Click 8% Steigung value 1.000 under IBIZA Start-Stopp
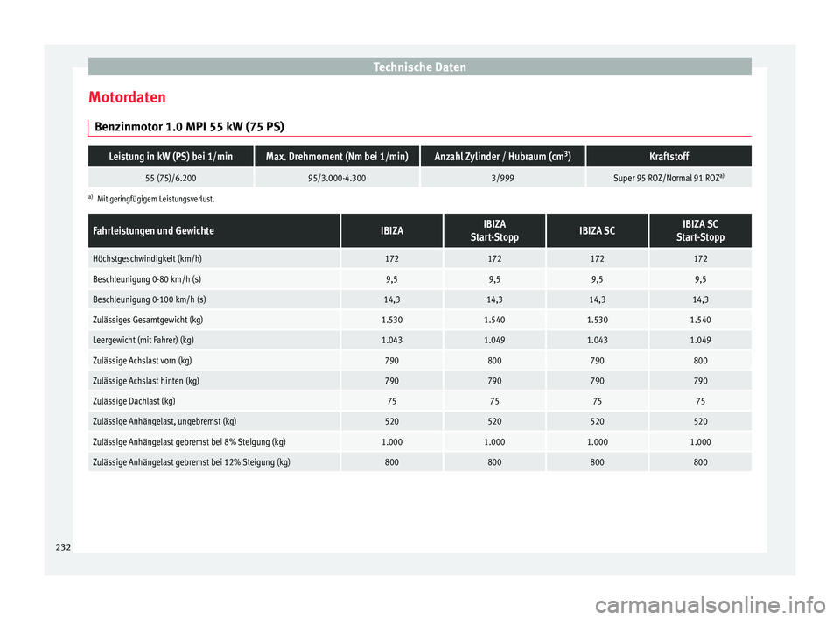 [494, 442]
